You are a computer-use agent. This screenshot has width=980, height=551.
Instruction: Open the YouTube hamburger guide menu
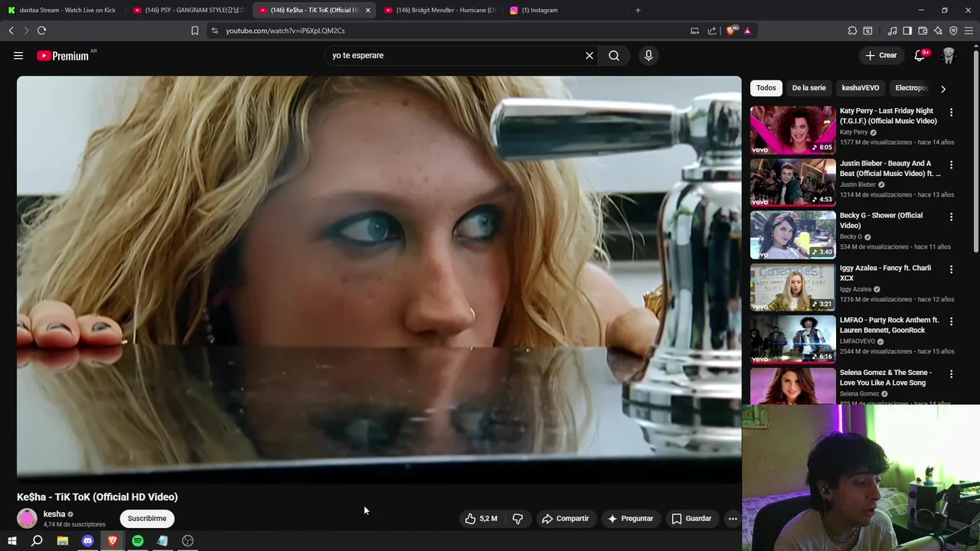tap(18, 55)
